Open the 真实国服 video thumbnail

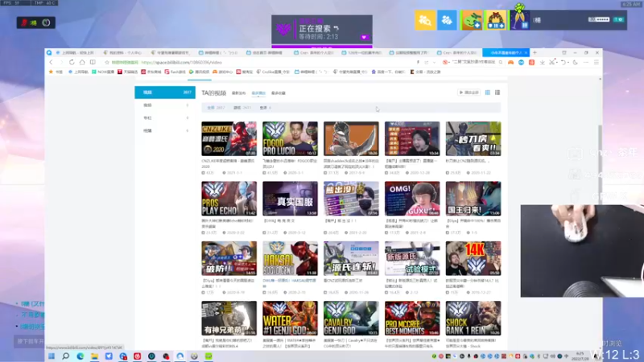pos(290,198)
